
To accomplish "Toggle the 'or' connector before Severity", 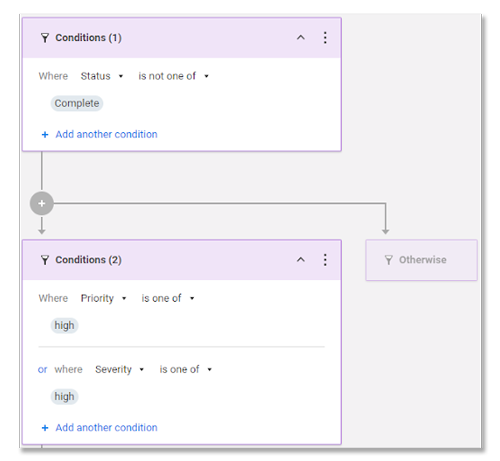I will tap(42, 370).
